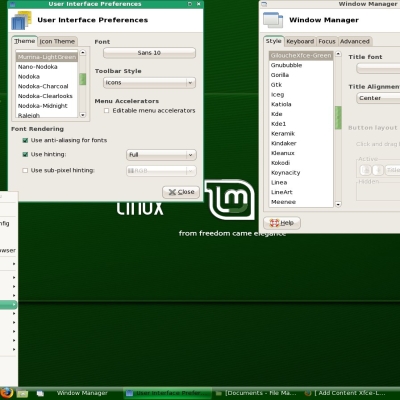Click the theme list scrollbar thumb

(83, 79)
